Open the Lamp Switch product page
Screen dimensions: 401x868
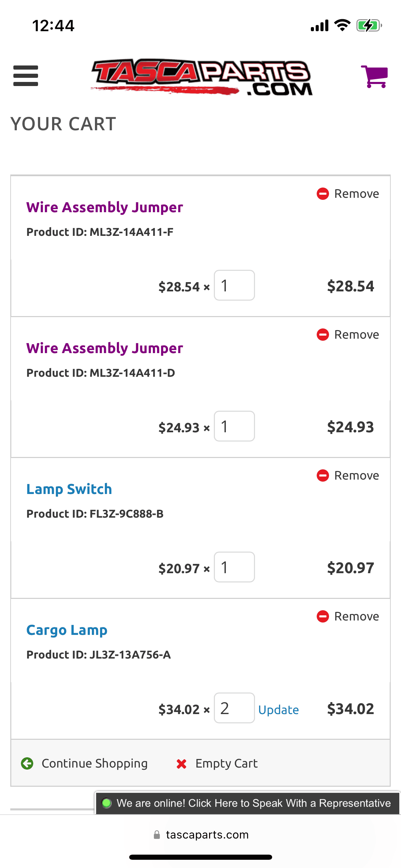[69, 489]
